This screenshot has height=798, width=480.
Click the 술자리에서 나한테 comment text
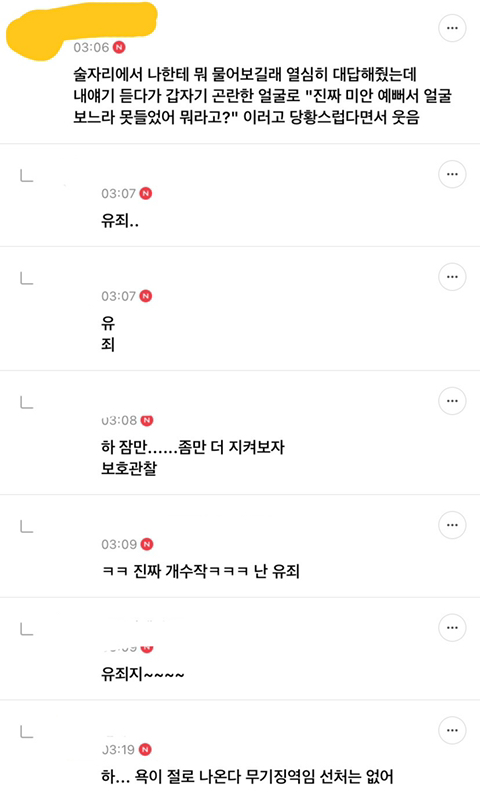(x=263, y=96)
